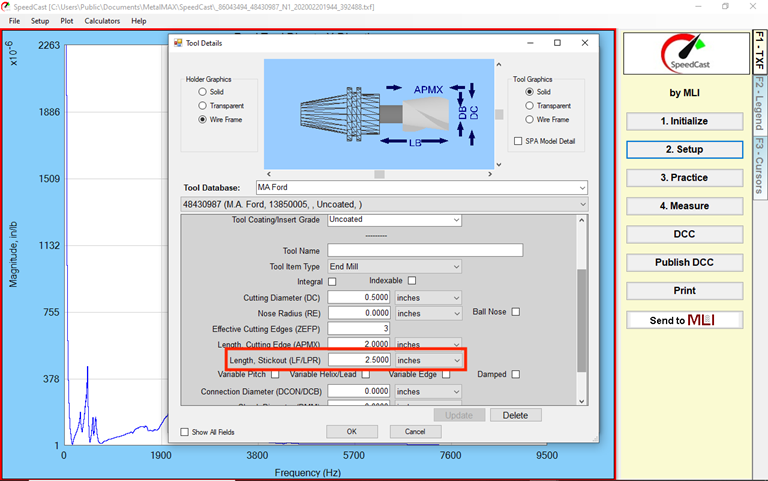
Task: Click the Length Stickout value field
Action: pyautogui.click(x=359, y=360)
